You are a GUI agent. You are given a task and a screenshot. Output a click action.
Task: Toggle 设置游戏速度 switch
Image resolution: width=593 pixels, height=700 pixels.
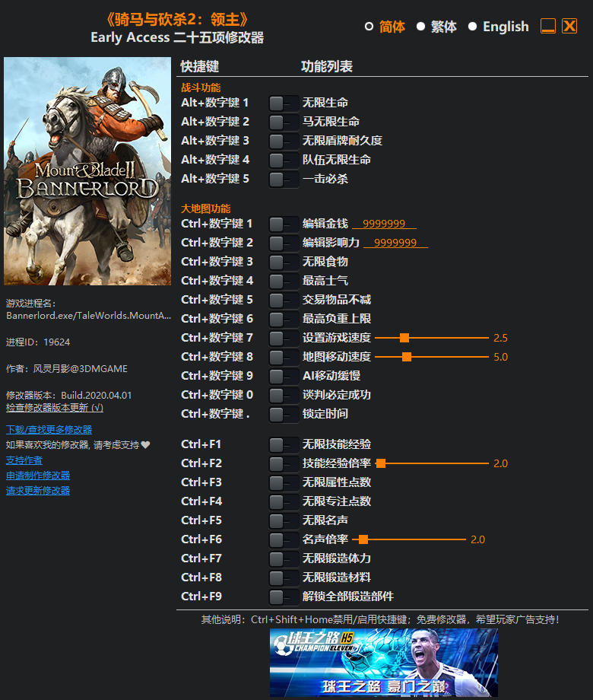[x=284, y=339]
